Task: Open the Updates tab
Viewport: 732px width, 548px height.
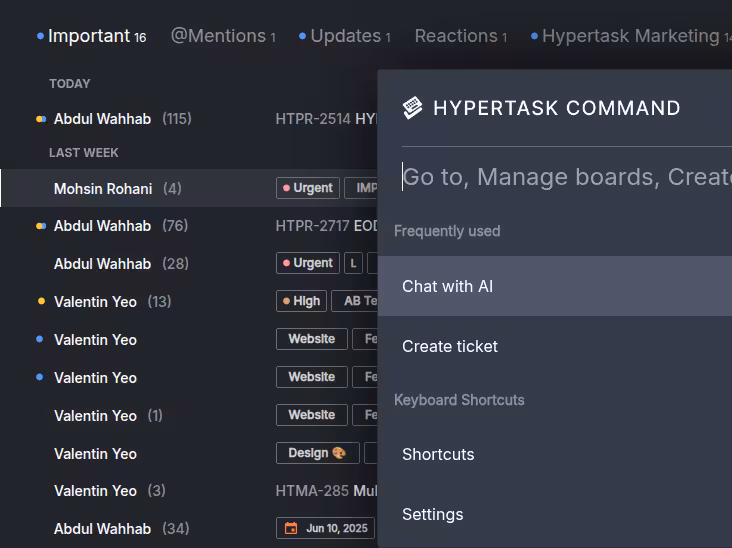Action: pos(345,36)
